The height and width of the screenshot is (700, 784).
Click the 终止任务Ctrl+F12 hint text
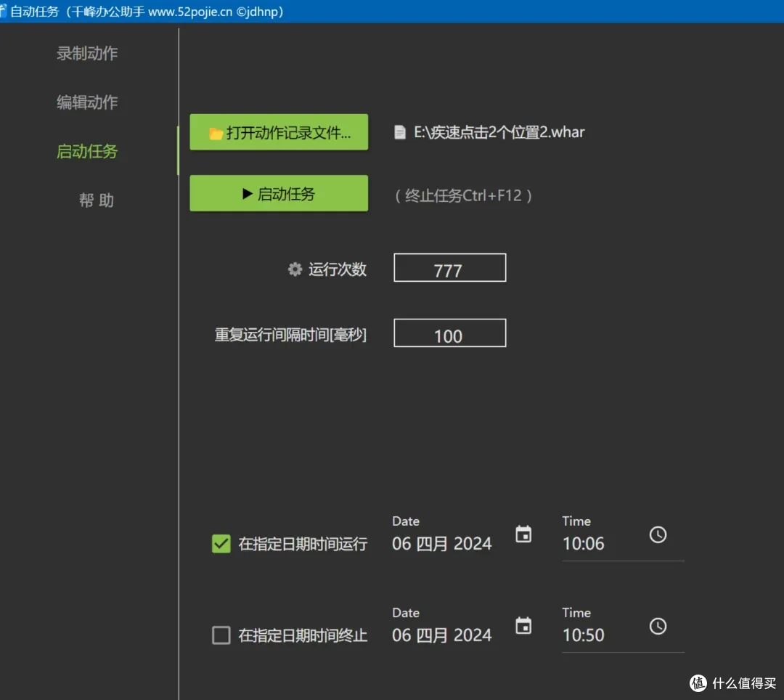463,195
